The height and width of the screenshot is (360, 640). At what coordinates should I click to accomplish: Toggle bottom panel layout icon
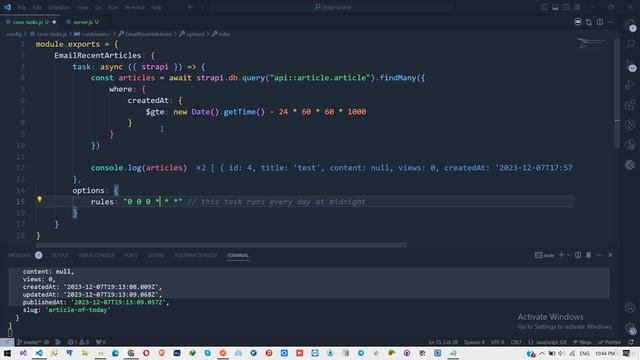tap(556, 7)
